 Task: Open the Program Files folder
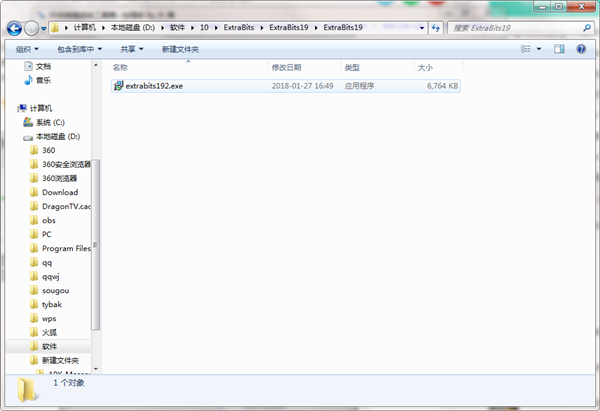tap(66, 248)
